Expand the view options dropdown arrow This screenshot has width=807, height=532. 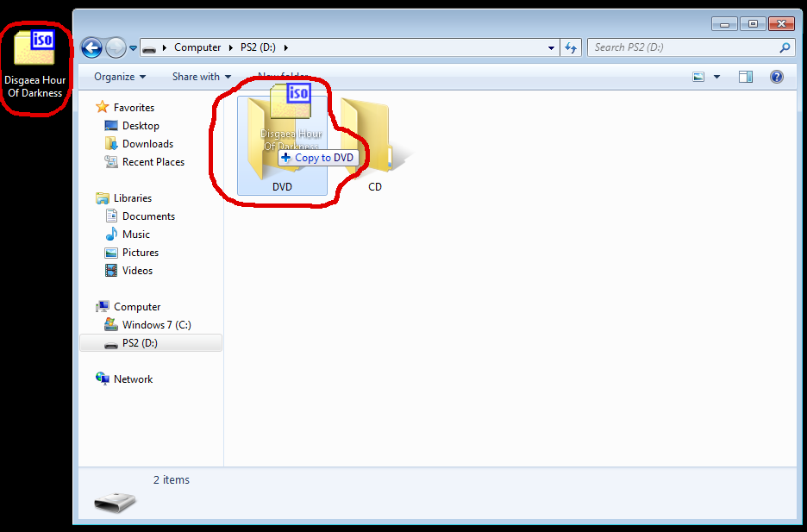pyautogui.click(x=716, y=77)
